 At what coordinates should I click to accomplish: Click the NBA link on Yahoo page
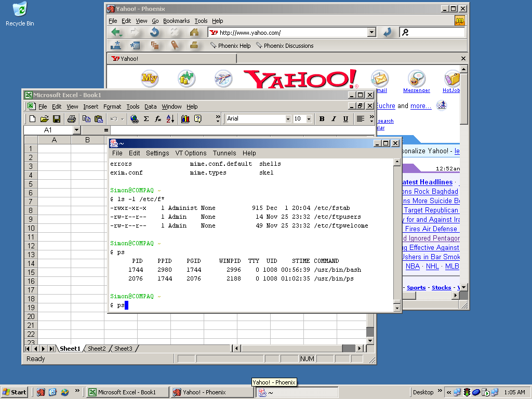point(413,267)
